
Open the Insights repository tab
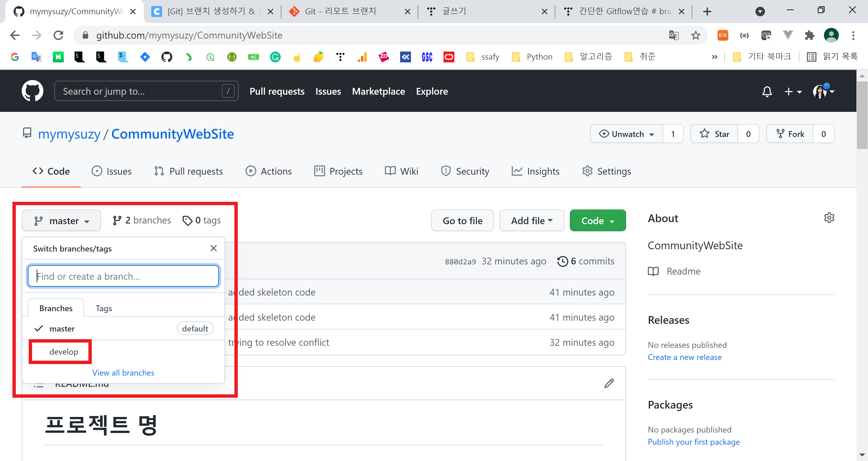(535, 171)
